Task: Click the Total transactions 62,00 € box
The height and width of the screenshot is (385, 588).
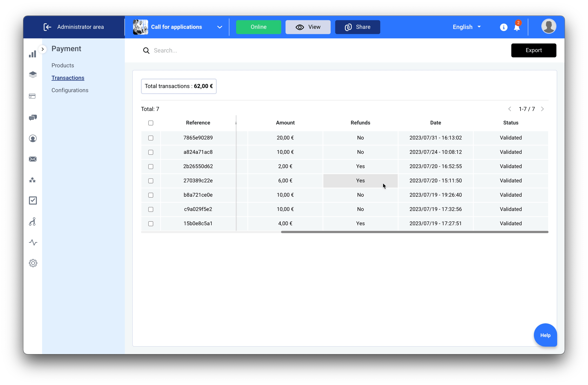Action: [179, 86]
